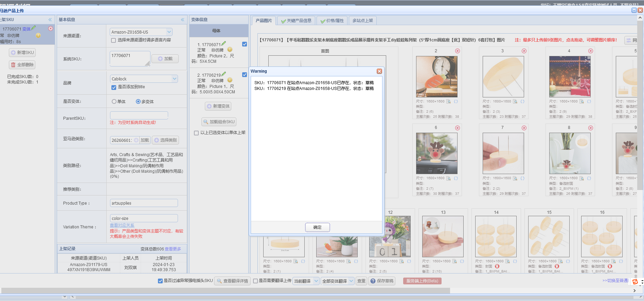
Task: Uncheck 是否添加到title checkbox
Action: [x=114, y=87]
